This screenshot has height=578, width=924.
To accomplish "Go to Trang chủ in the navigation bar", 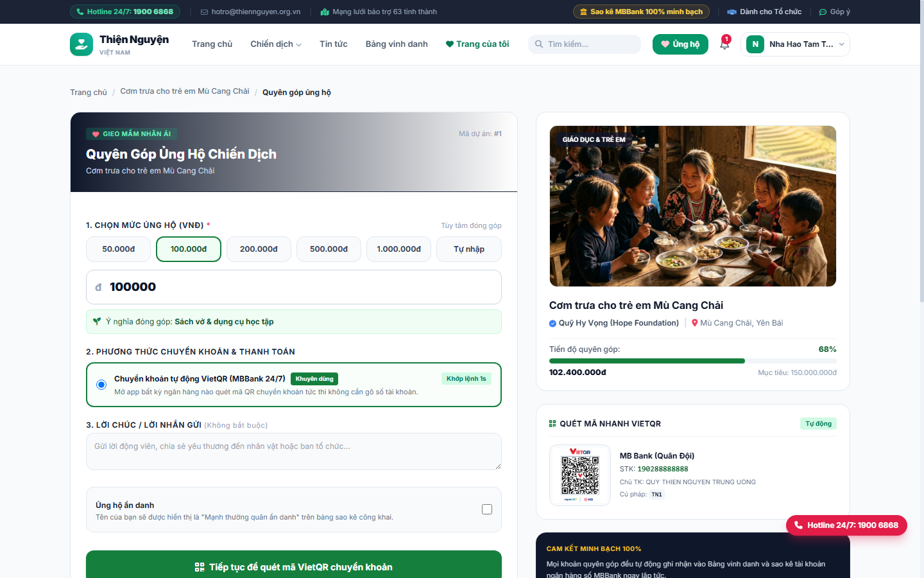I will [212, 44].
